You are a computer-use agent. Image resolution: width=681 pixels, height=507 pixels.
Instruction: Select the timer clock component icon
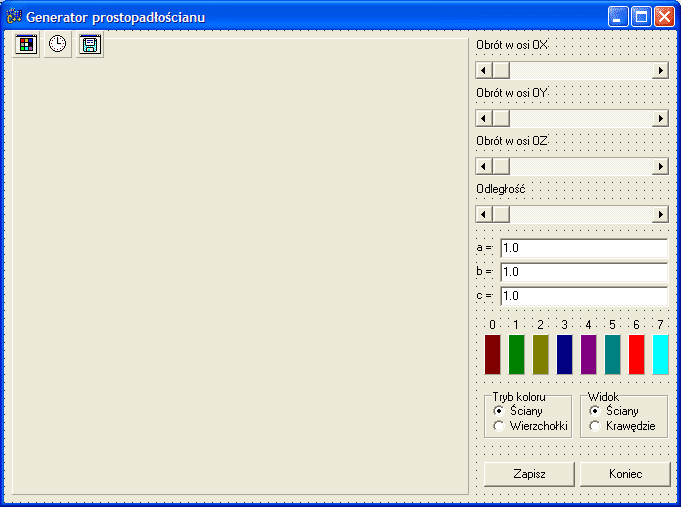click(x=58, y=44)
